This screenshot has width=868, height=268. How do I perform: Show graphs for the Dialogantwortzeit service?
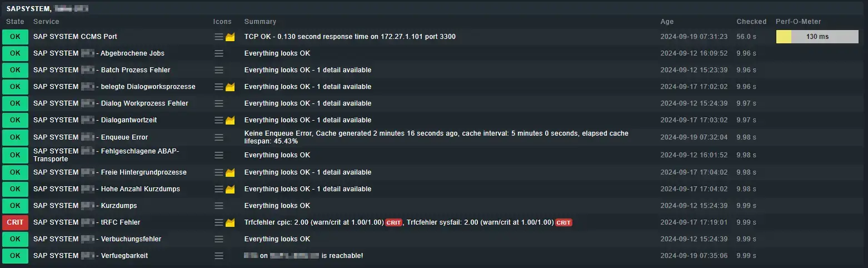point(231,121)
